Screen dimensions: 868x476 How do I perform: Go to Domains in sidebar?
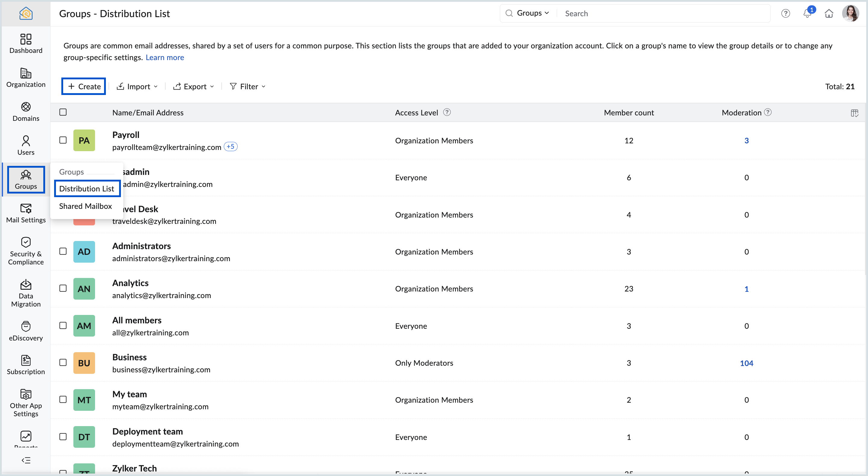pos(26,111)
